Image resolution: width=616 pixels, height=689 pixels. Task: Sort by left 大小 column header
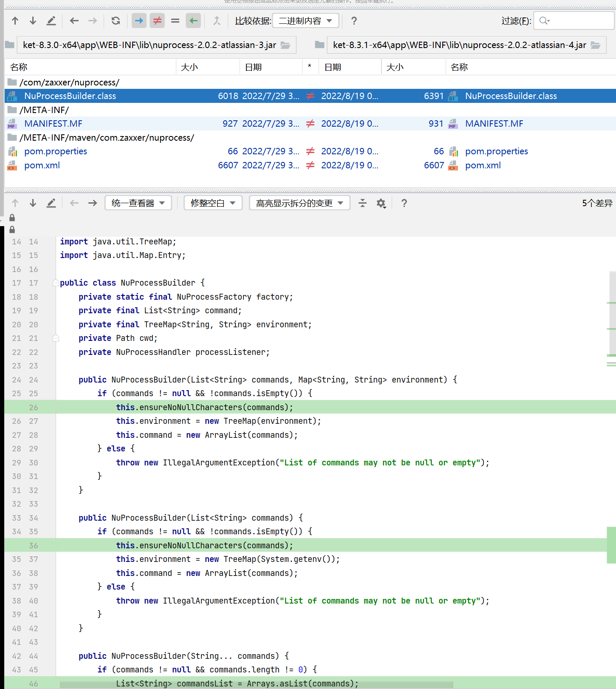click(x=208, y=67)
